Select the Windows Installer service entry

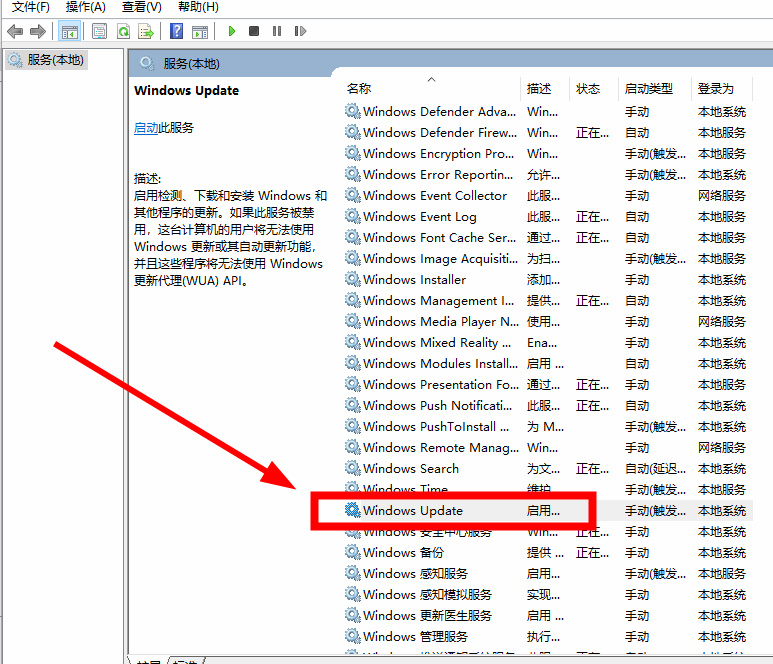(x=414, y=280)
